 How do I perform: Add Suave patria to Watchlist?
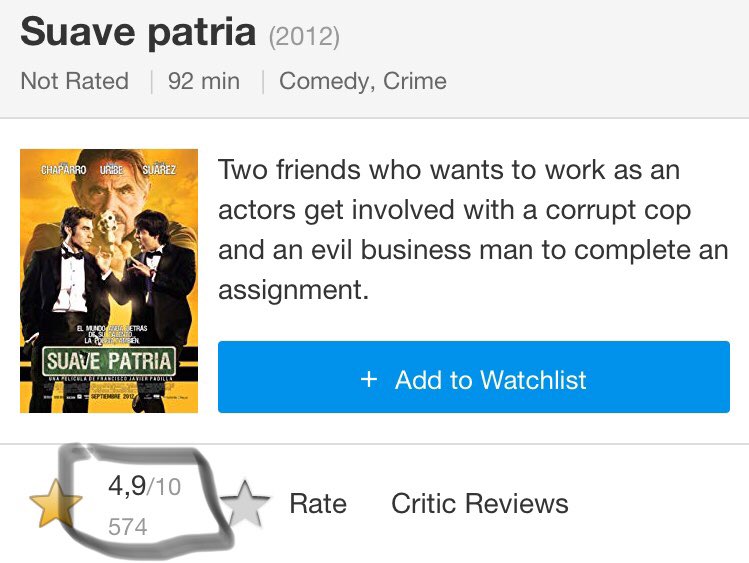(x=474, y=377)
